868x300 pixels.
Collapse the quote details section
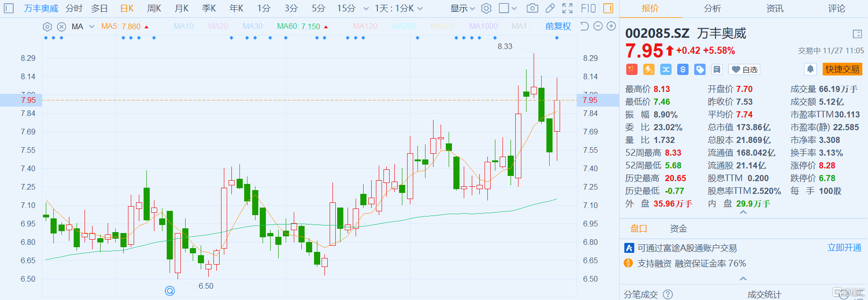[743, 212]
